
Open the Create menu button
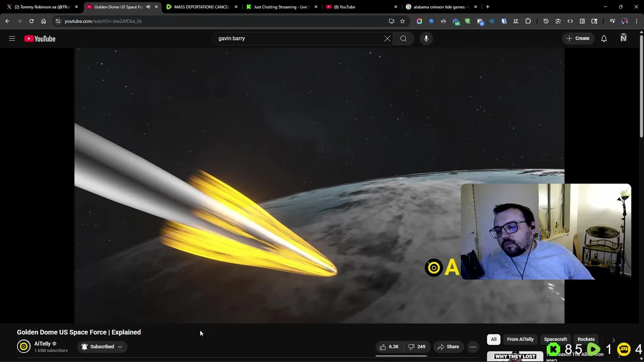tap(578, 38)
